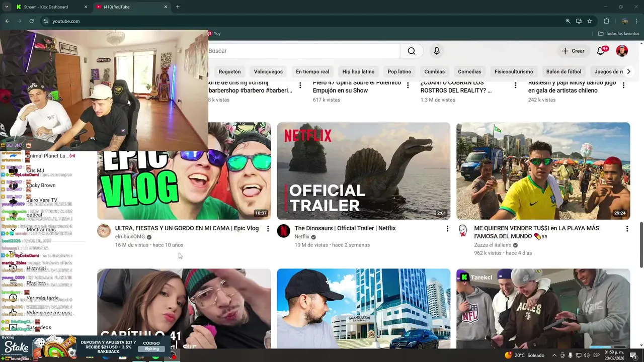Open the YouTube account avatar menu

point(622,51)
